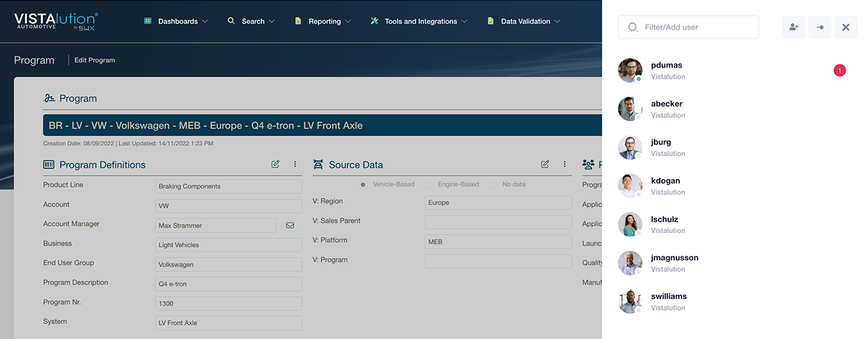Viewport: 868px width, 339px height.
Task: Click the Data Validation document icon
Action: click(x=490, y=21)
